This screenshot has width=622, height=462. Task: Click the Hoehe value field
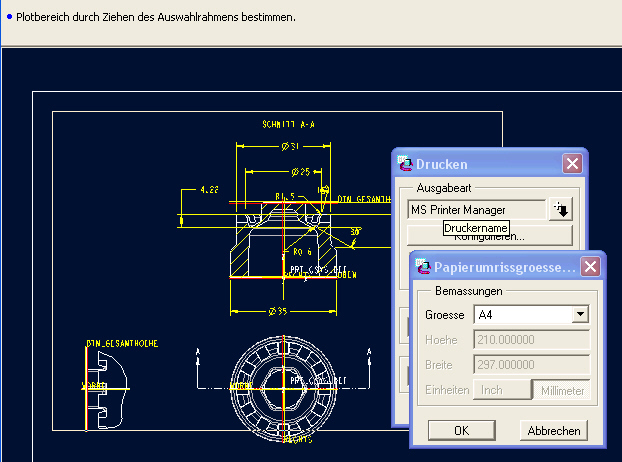click(532, 340)
